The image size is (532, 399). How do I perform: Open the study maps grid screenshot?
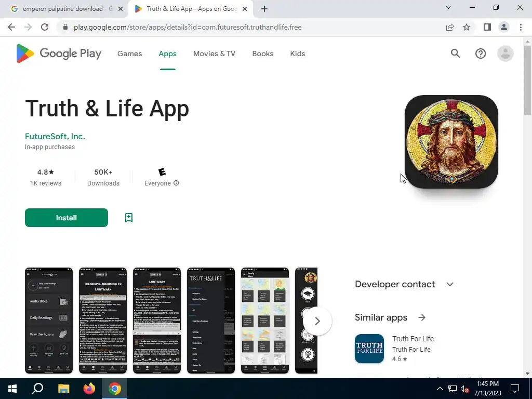click(265, 321)
